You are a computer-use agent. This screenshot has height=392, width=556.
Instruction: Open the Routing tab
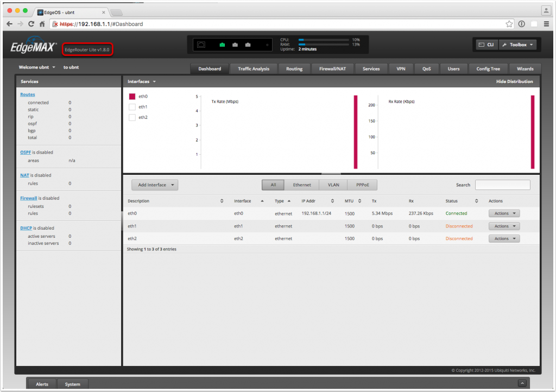[x=294, y=69]
